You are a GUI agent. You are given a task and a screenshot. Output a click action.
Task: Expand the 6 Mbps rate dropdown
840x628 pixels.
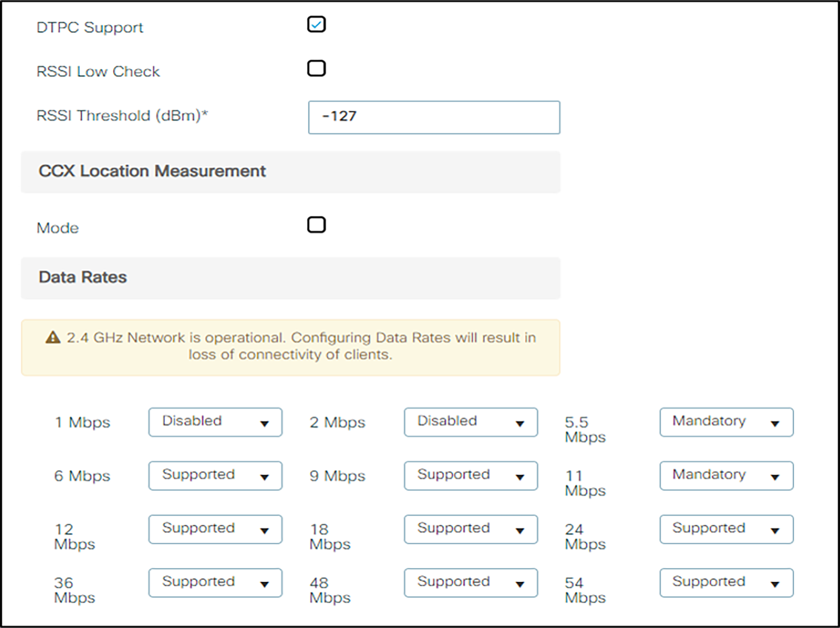215,476
